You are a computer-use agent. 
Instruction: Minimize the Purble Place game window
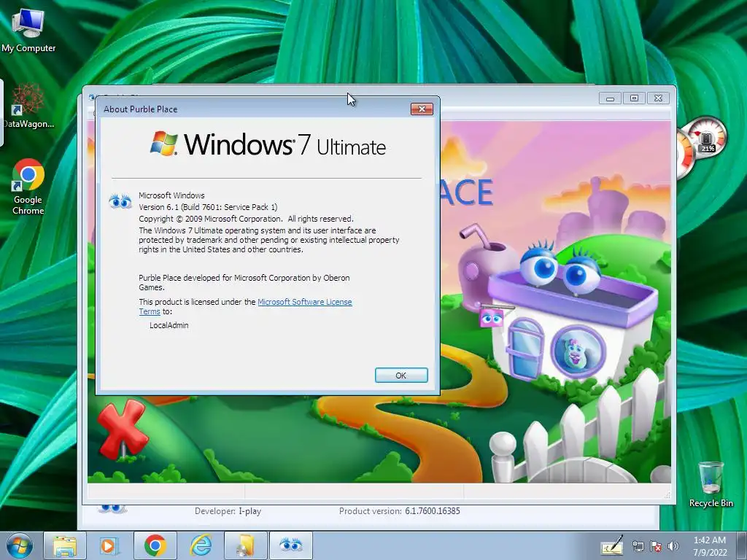click(611, 98)
